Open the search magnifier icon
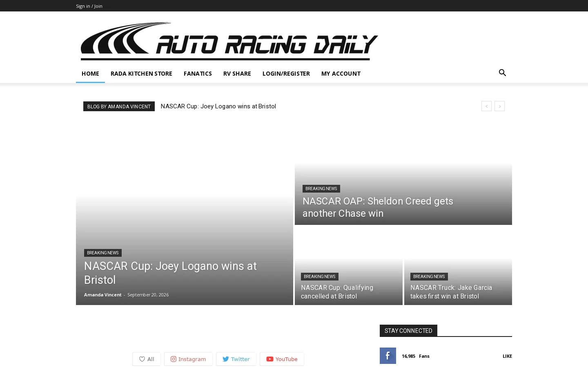Screen dimensions: 588x368 click(502, 73)
